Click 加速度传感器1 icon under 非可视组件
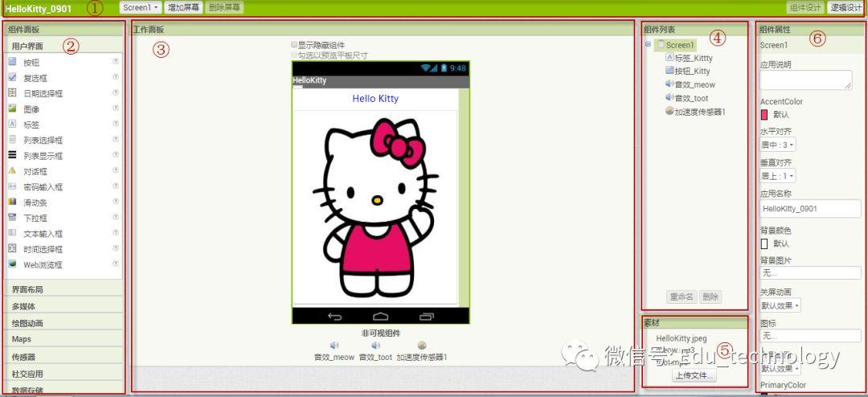 point(422,346)
